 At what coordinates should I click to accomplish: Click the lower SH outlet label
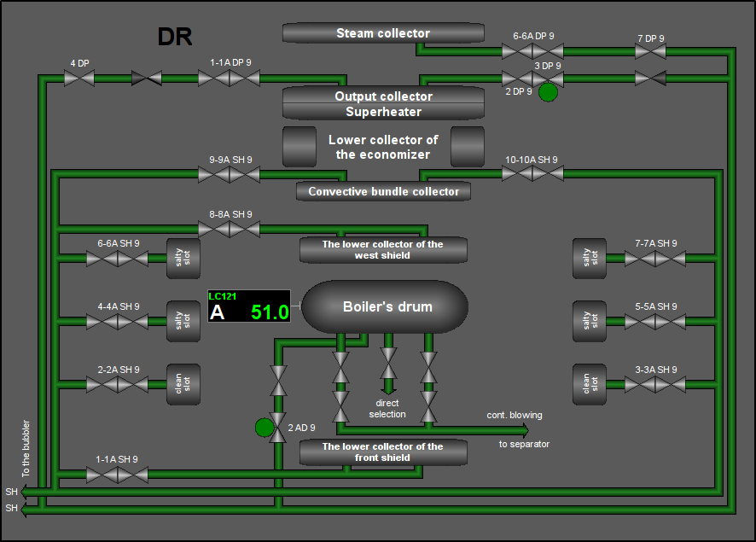point(12,508)
